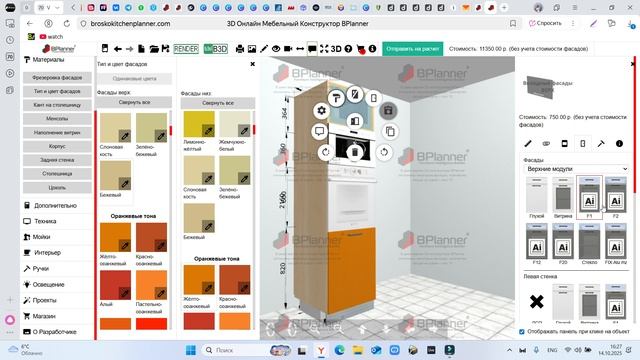Click the shopping cart icon in toolbar
This screenshot has height=360, width=640.
coord(360,49)
